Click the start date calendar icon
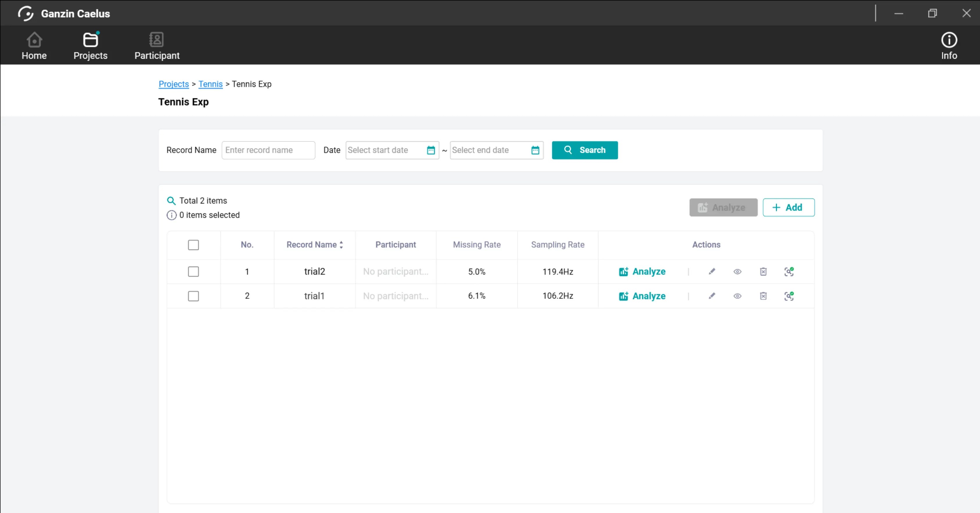The width and height of the screenshot is (980, 513). click(431, 150)
